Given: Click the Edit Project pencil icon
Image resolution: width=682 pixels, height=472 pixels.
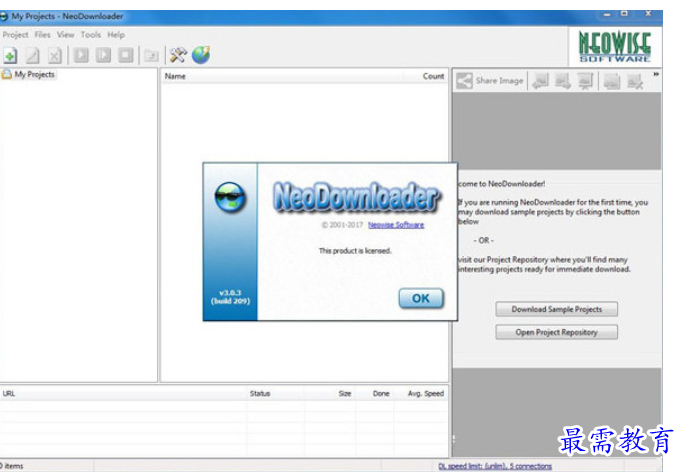Looking at the screenshot, I should click(x=32, y=55).
